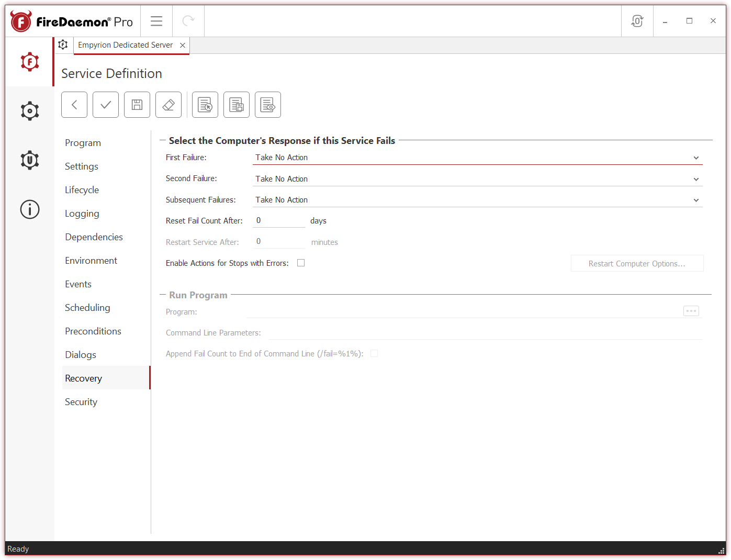Browse for a Program using the ellipsis button
The height and width of the screenshot is (560, 731).
pyautogui.click(x=691, y=310)
